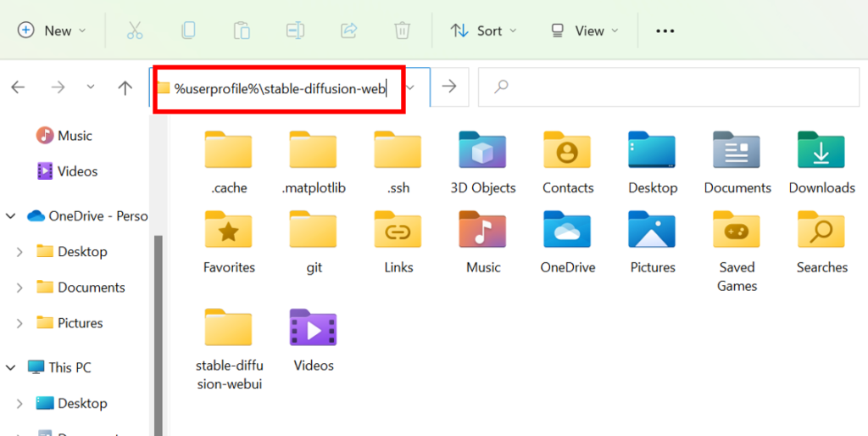Click the Rename icon in toolbar
The height and width of the screenshot is (436, 868).
[295, 31]
